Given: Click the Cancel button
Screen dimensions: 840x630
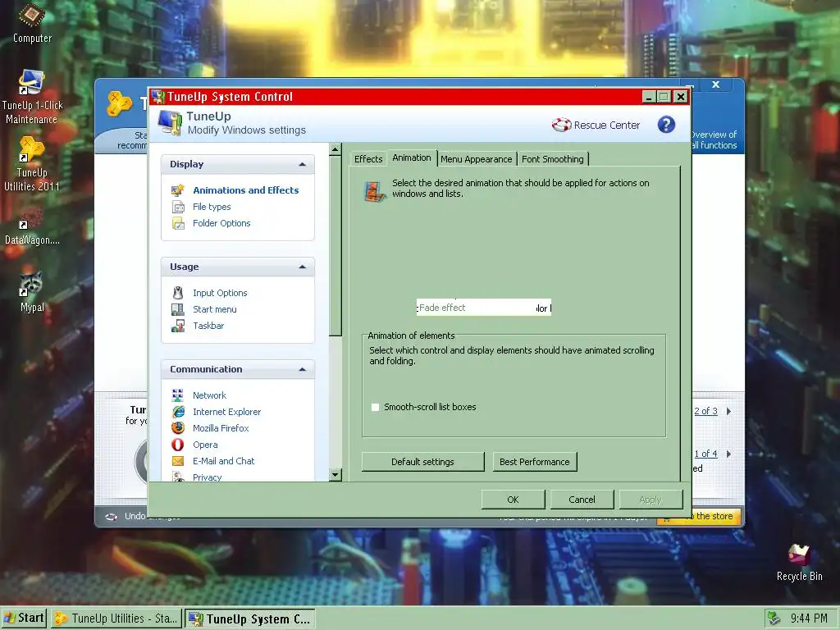Looking at the screenshot, I should (x=582, y=500).
